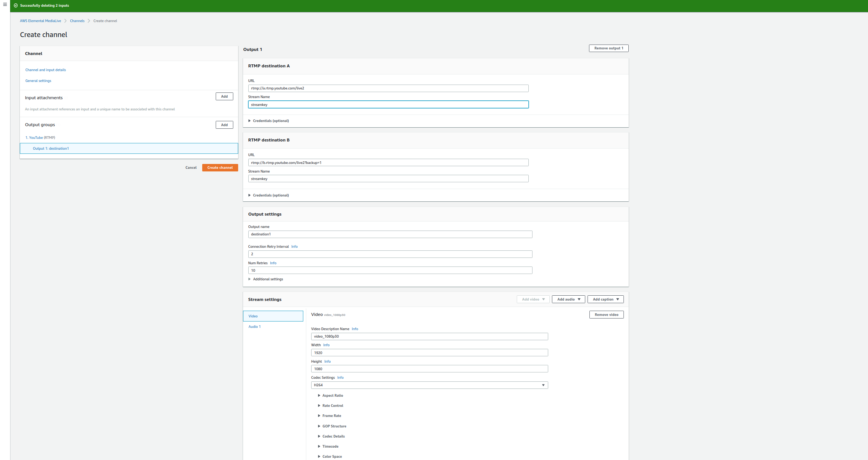Open Channel and input details

(46, 70)
